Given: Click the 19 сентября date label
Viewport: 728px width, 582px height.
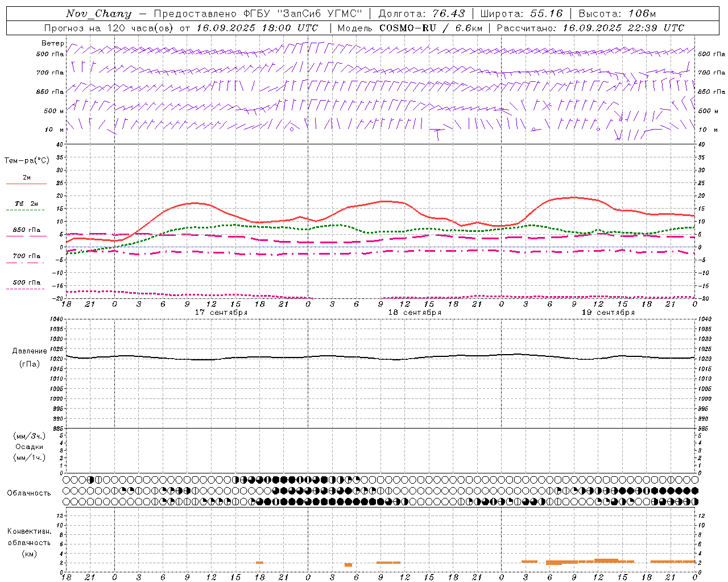Looking at the screenshot, I should (x=608, y=313).
